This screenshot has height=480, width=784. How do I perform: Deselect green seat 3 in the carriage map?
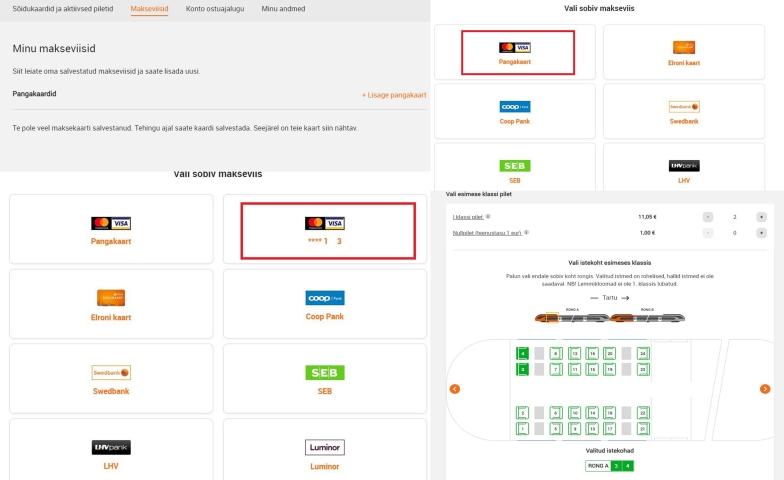[522, 370]
